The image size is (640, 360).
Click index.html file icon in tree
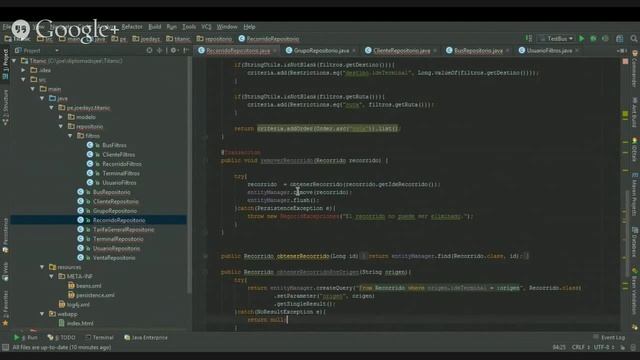tap(62, 323)
